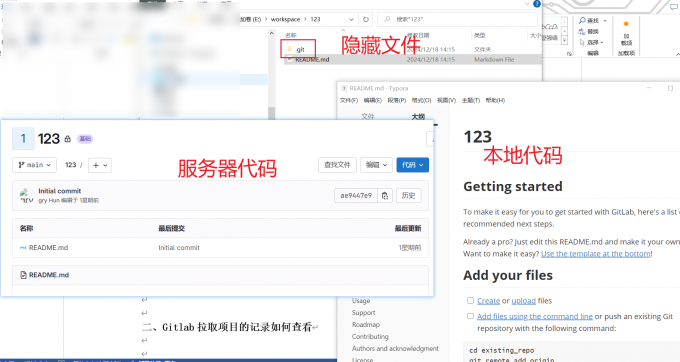Image resolution: width=680 pixels, height=362 pixels.
Task: Click the 历史 history button in GitLab
Action: pos(409,196)
